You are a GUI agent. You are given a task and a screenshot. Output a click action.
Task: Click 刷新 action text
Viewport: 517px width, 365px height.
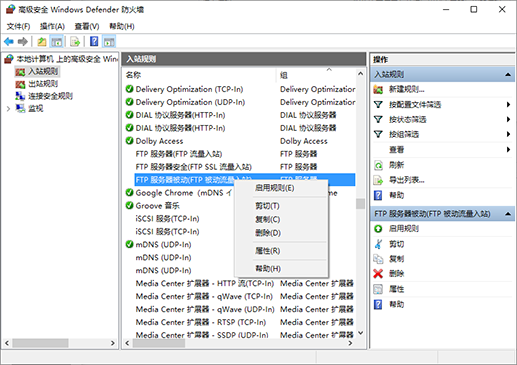pos(396,165)
